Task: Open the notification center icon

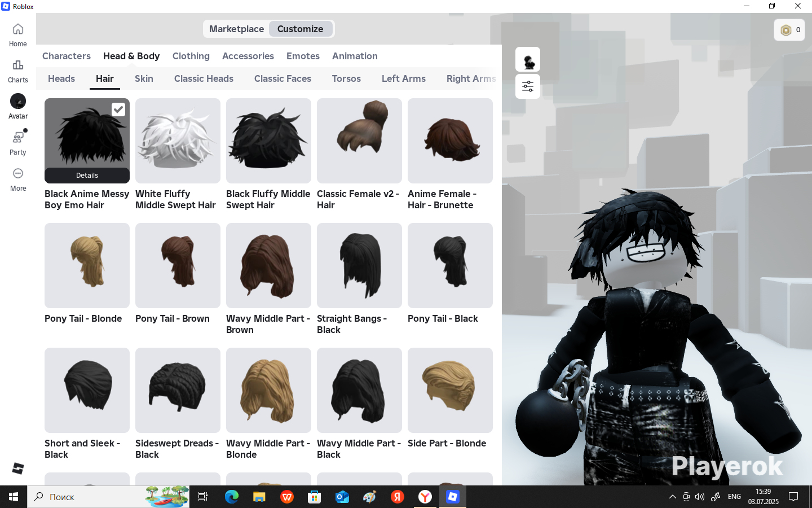Action: [x=793, y=497]
